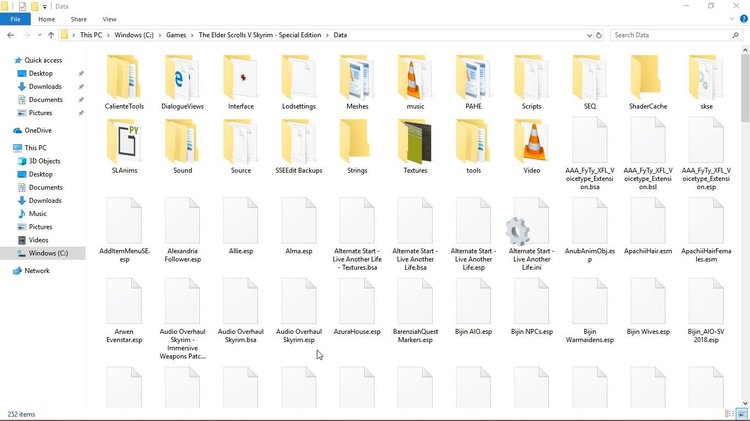Click Properties icon in title bar
Screen dimensions: 750x421
(x=22, y=6)
